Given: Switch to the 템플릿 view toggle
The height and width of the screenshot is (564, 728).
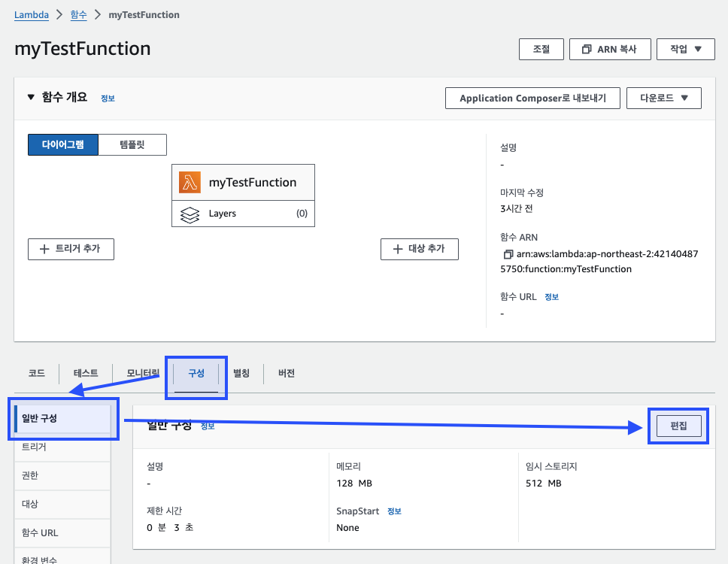Looking at the screenshot, I should [132, 145].
